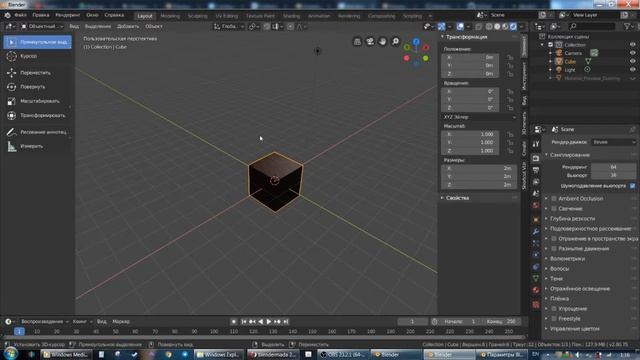Open the Material properties tab
This screenshot has height=360, width=640.
[x=536, y=290]
